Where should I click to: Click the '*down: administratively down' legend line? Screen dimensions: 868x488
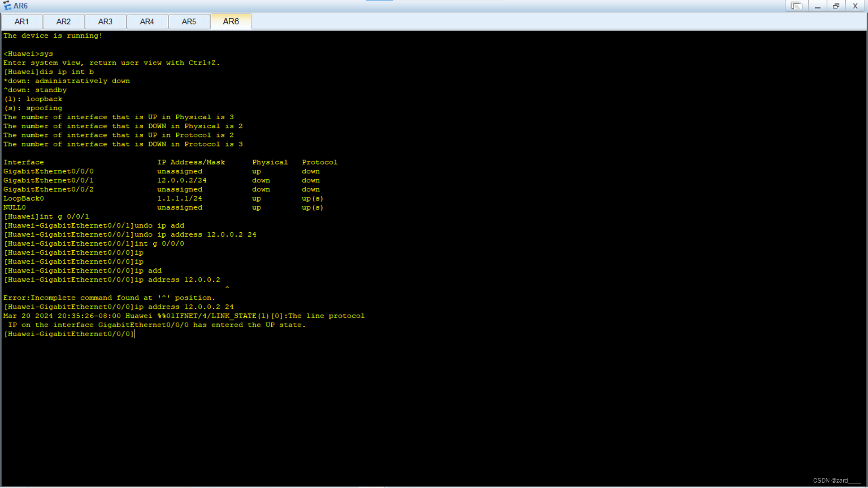[66, 81]
